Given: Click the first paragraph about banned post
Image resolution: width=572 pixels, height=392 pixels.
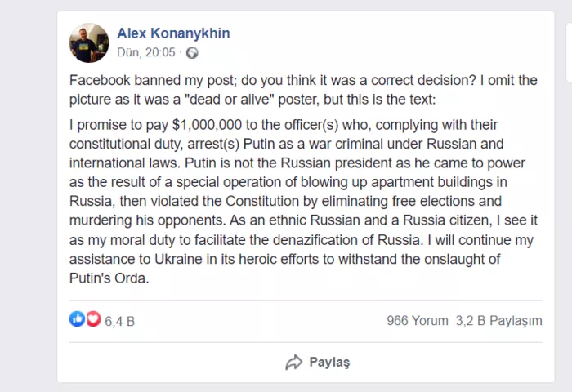Looking at the screenshot, I should pyautogui.click(x=302, y=90).
